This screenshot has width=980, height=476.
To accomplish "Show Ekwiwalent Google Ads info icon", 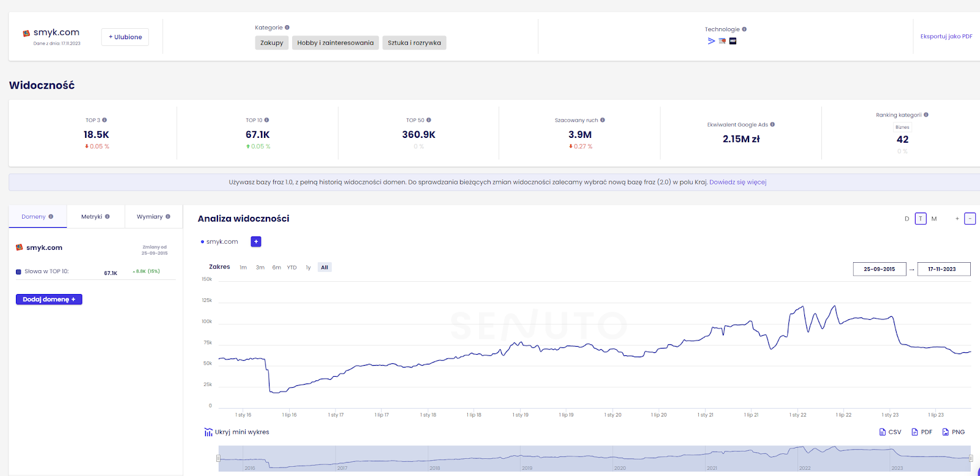I will point(772,124).
